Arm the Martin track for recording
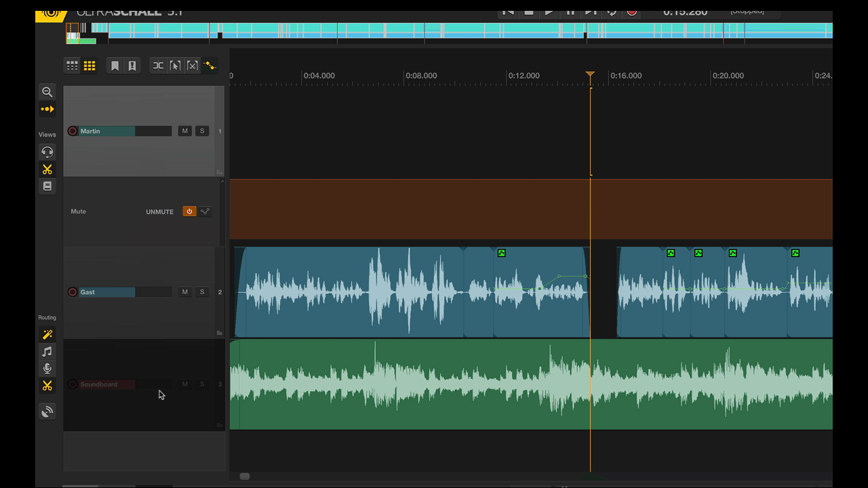The image size is (868, 488). click(73, 131)
